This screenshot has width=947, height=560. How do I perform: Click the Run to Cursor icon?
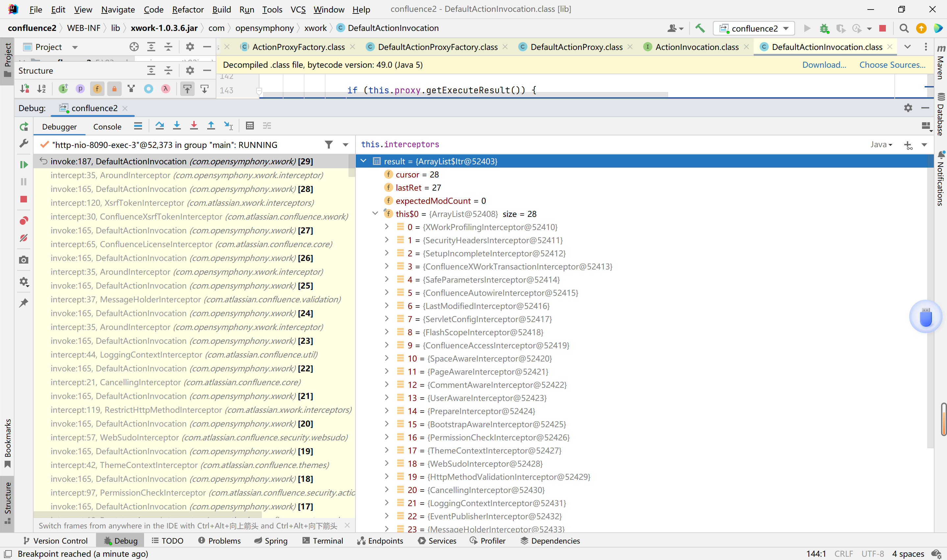(228, 126)
